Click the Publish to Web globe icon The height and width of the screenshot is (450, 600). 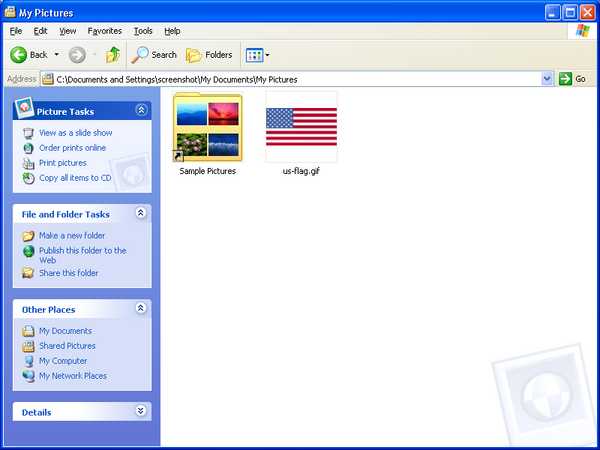click(28, 251)
